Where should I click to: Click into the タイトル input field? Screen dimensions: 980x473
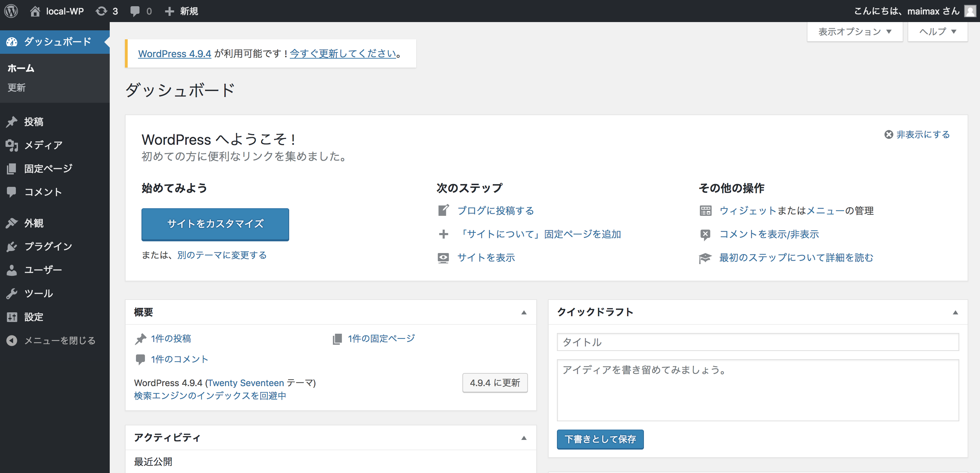click(758, 342)
